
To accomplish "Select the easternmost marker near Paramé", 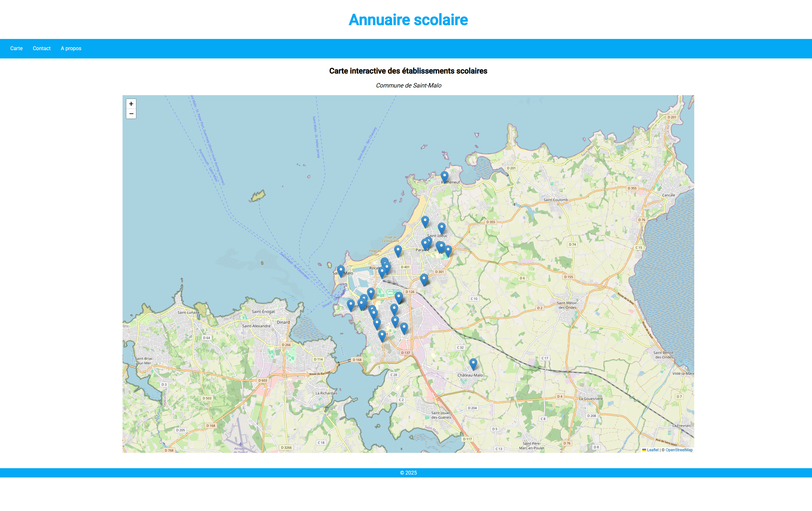I will point(448,250).
